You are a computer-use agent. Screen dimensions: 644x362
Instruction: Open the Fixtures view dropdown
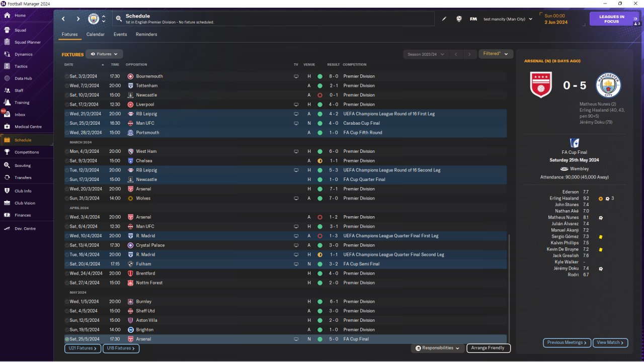[104, 54]
